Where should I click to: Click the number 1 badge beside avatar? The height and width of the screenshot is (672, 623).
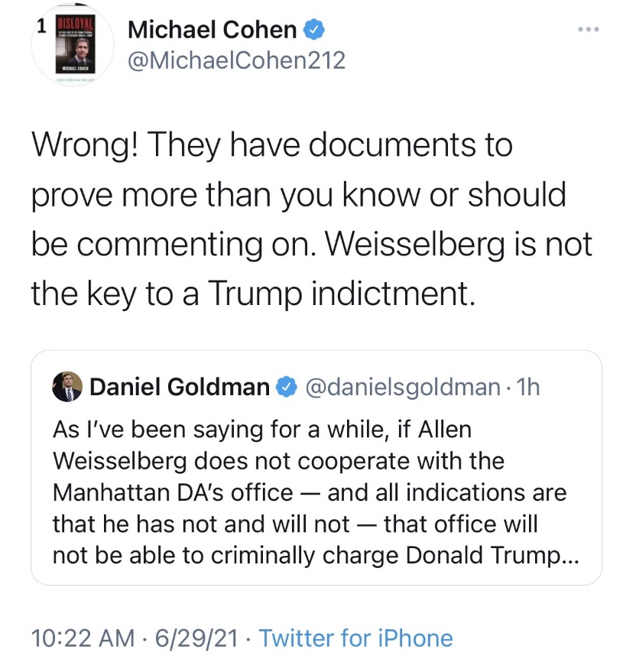(41, 24)
